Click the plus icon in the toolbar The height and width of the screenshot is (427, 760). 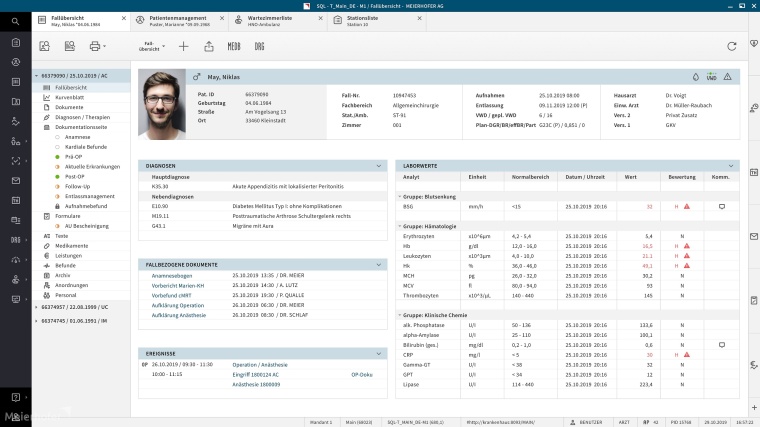point(183,46)
